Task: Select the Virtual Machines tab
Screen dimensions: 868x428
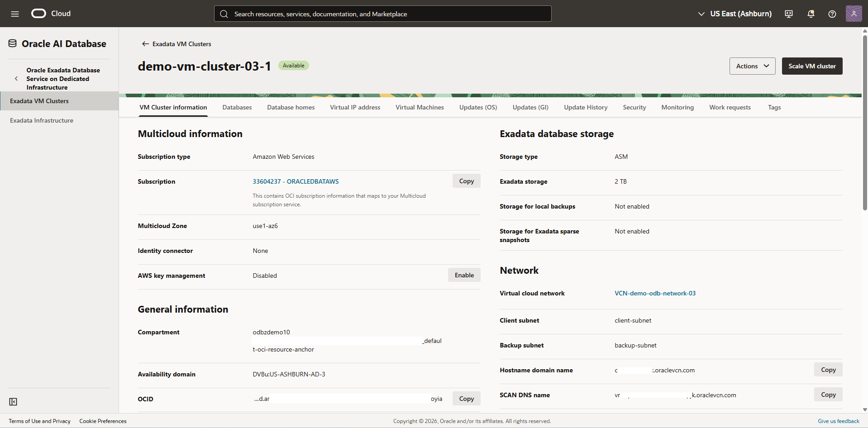Action: [420, 107]
